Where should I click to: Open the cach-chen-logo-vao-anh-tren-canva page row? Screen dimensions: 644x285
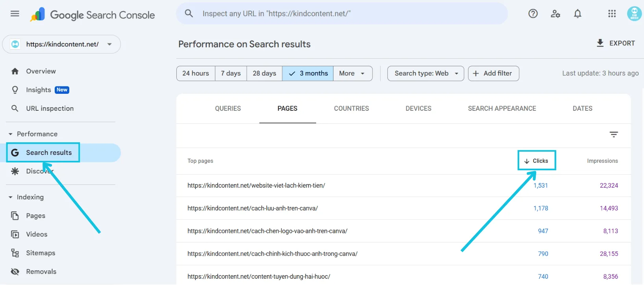(403, 231)
